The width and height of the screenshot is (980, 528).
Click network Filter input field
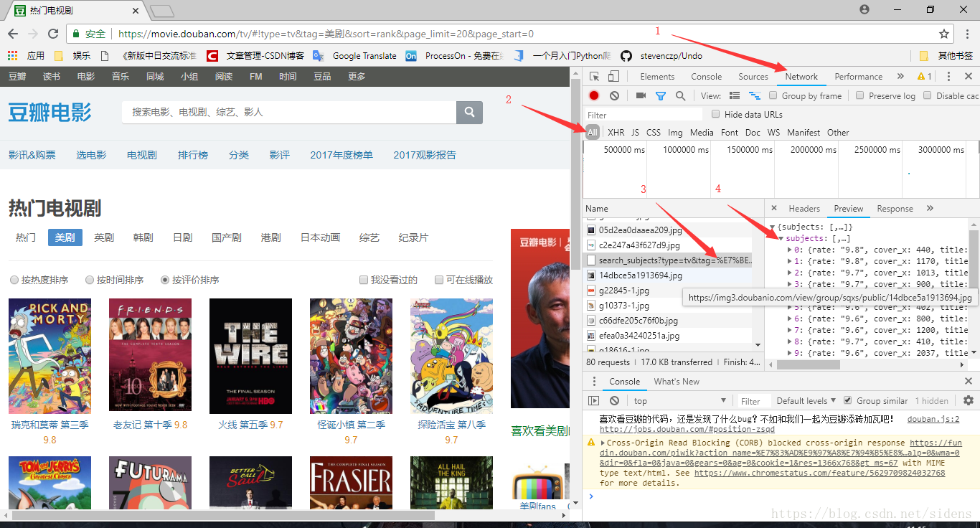(644, 115)
